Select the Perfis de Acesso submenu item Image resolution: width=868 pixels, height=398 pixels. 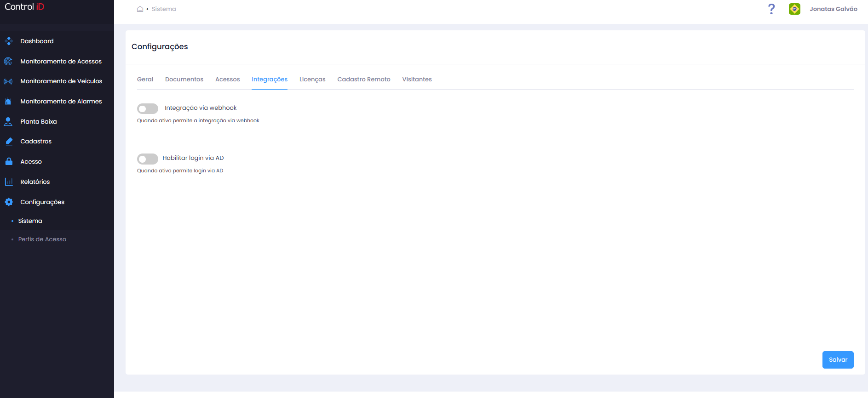click(42, 239)
